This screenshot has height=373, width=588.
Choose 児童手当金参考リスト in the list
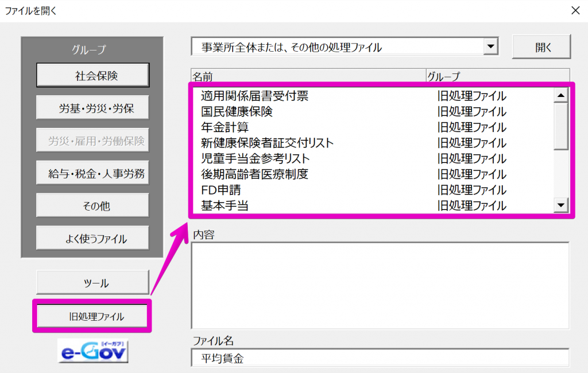261,158
